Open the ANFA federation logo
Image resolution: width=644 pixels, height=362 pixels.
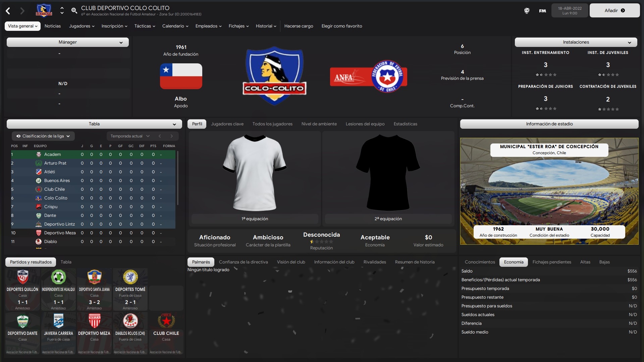[368, 77]
